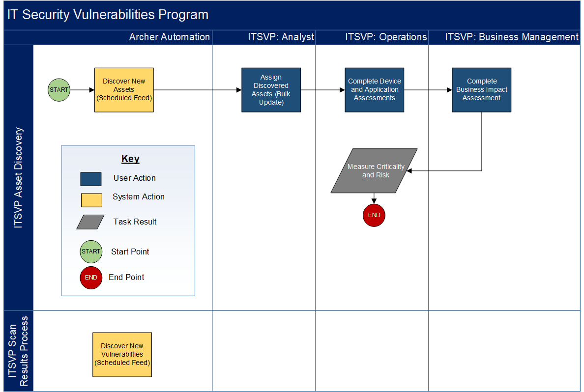Screen dimensions: 584x392
Task: Click the green START circle before Discover New Assets
Action: tap(59, 90)
